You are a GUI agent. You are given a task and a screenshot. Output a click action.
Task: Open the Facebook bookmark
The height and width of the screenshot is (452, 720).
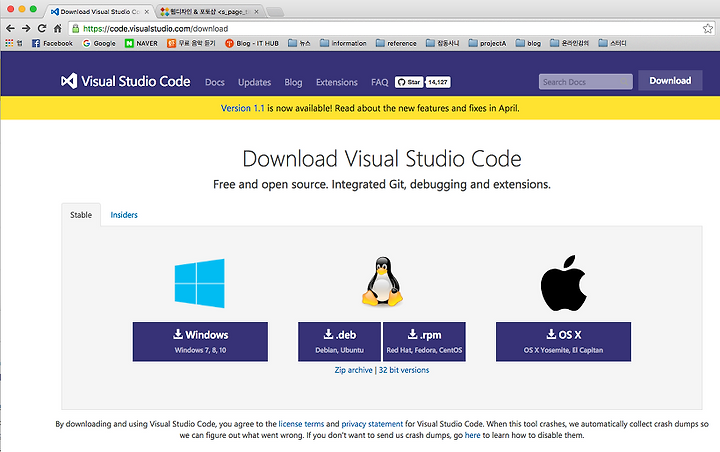52,43
